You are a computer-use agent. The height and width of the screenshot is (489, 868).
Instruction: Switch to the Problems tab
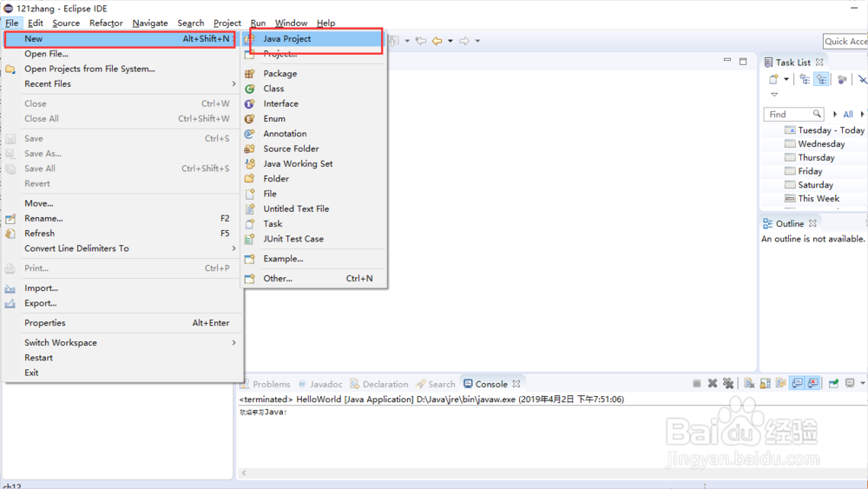pos(266,384)
